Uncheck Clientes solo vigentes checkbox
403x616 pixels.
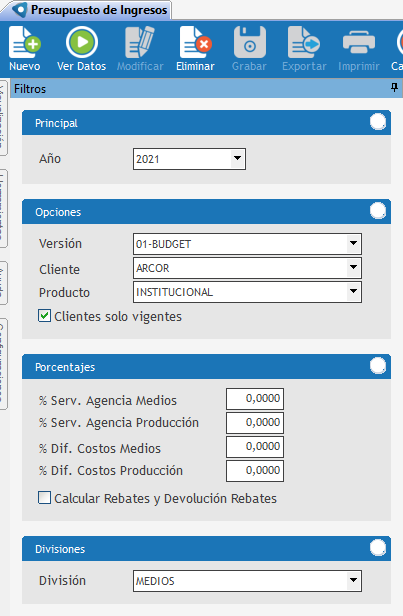tap(44, 315)
